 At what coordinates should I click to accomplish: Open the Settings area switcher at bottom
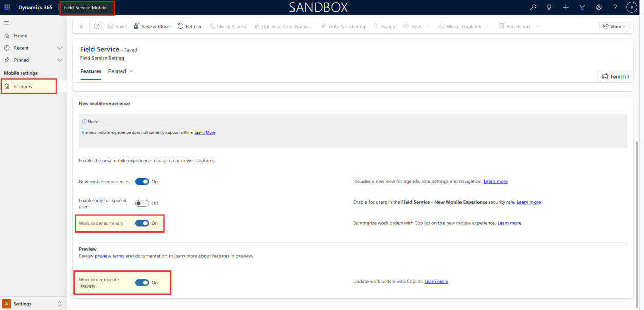[x=33, y=304]
